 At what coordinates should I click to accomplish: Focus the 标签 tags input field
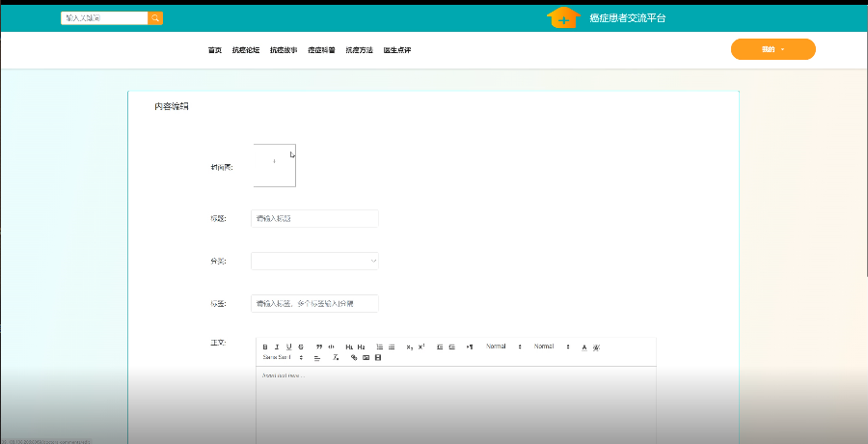coord(314,304)
